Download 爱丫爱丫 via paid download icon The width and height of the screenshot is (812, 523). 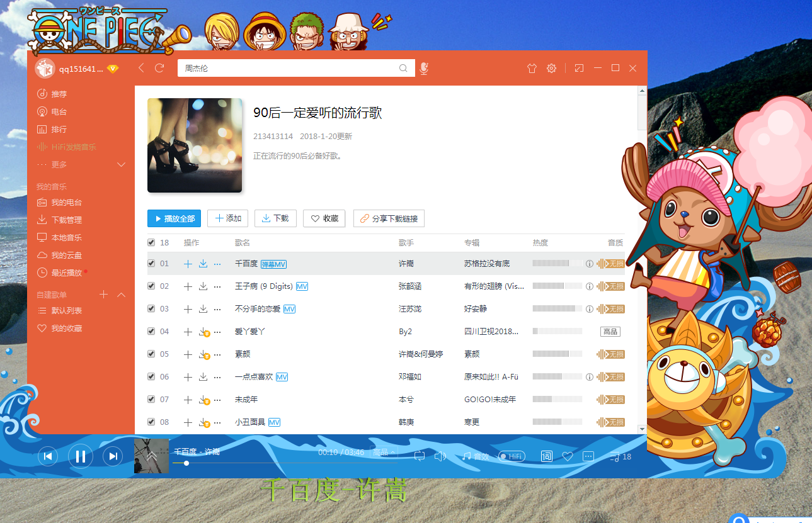203,332
